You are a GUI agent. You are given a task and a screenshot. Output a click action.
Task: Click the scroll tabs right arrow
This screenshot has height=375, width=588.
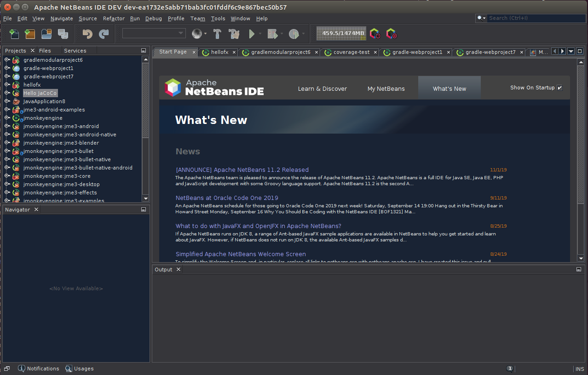coord(562,51)
